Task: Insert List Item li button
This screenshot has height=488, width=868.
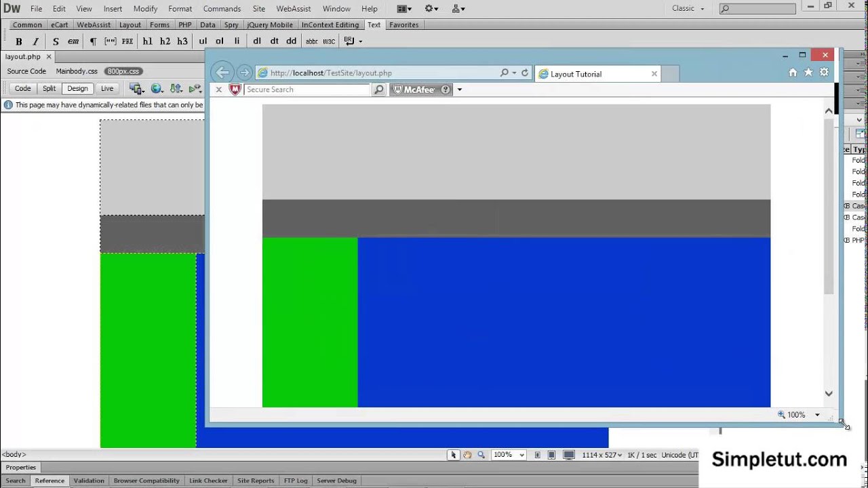Action: [x=237, y=41]
